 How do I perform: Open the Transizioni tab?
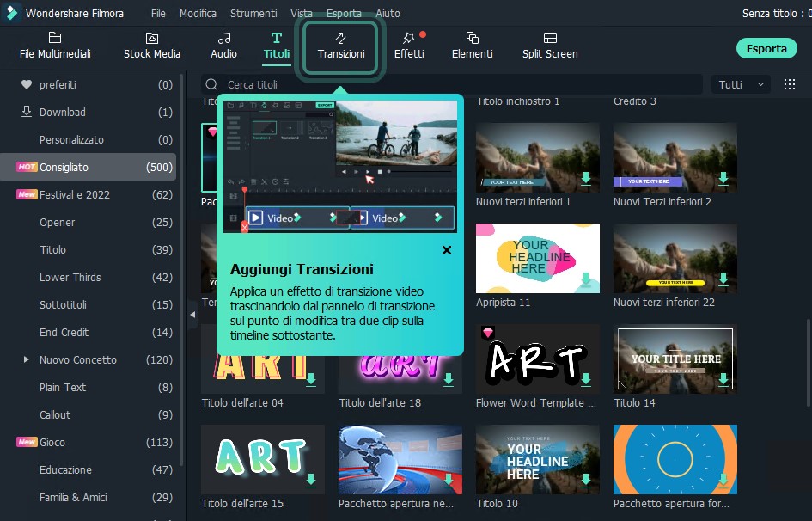click(x=341, y=46)
